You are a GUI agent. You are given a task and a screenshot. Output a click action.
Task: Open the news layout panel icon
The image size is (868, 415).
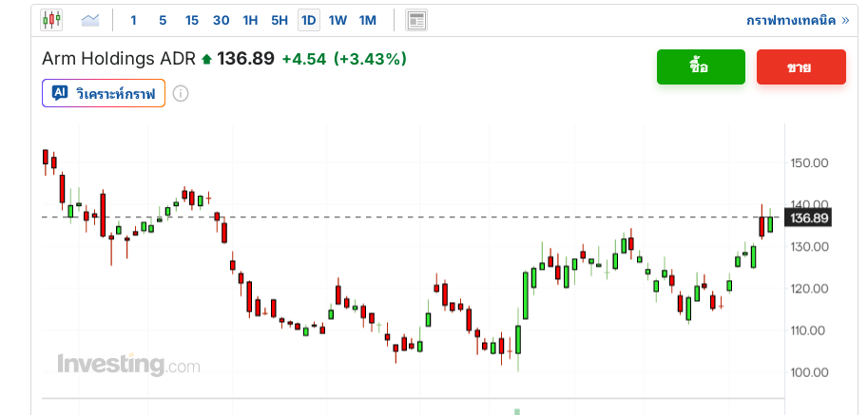click(416, 21)
